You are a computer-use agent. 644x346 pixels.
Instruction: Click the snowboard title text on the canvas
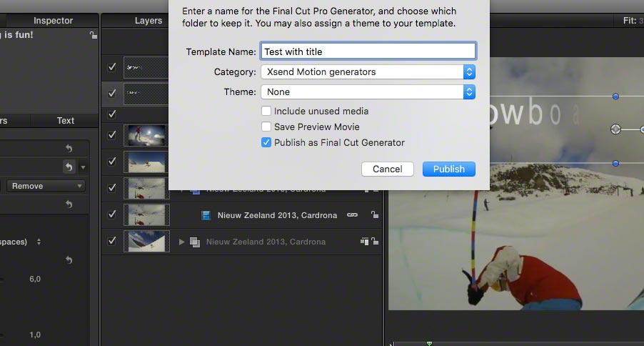[x=534, y=112]
